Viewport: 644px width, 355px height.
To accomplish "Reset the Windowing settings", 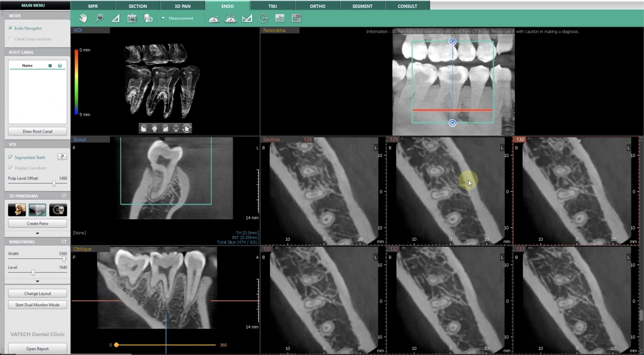I will pos(64,242).
